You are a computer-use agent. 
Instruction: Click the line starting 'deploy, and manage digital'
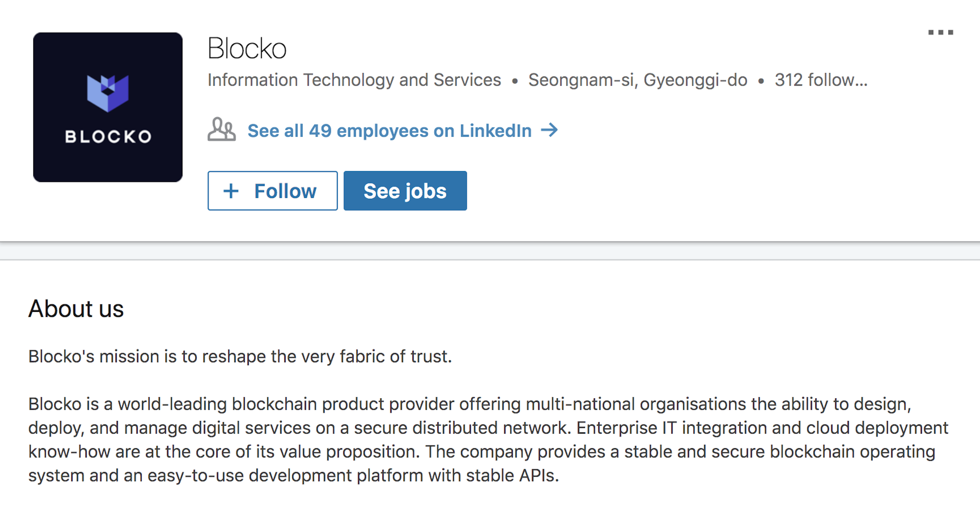click(x=488, y=428)
